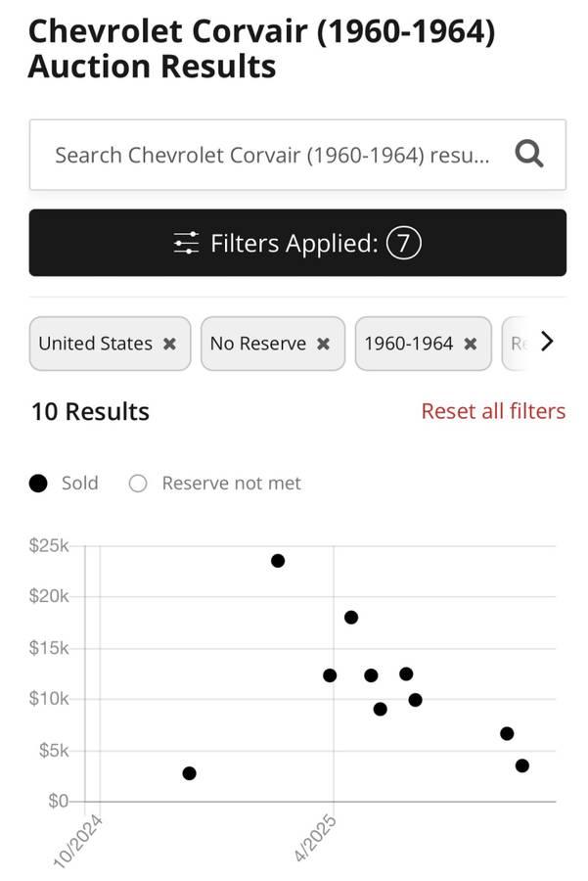Image resolution: width=588 pixels, height=881 pixels.
Task: Focus the Corvair results search field
Action: [272, 155]
